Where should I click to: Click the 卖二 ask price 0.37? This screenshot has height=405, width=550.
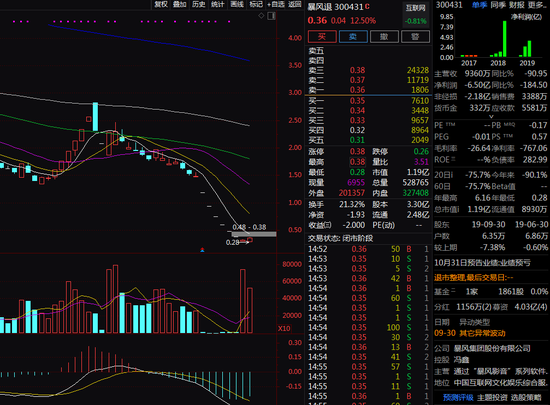pos(357,80)
